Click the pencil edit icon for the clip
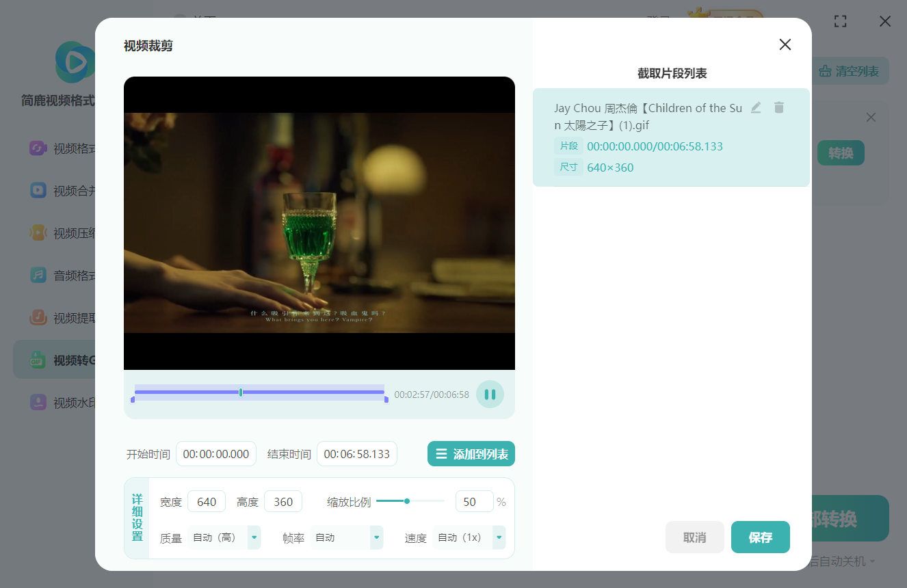The image size is (907, 588). click(756, 107)
